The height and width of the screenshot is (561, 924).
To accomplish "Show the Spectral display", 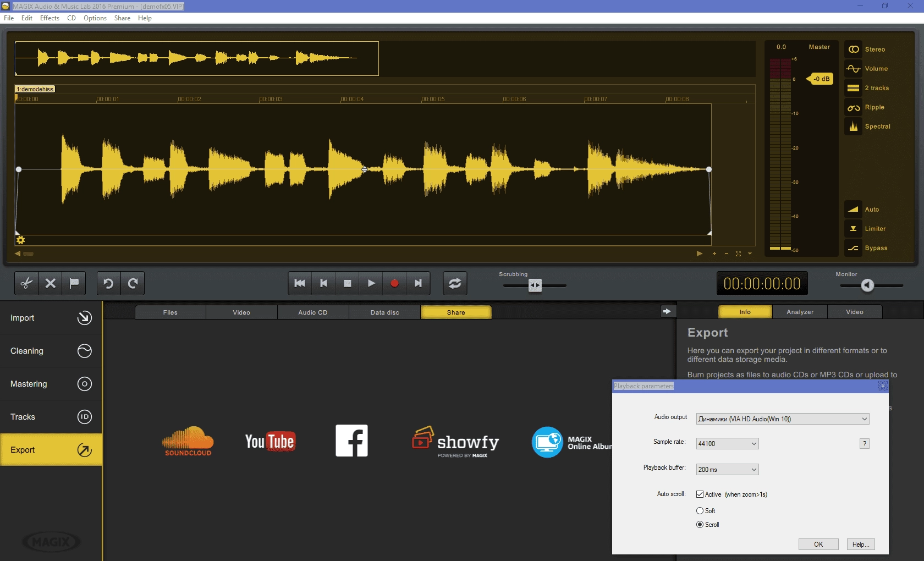I will tap(854, 127).
